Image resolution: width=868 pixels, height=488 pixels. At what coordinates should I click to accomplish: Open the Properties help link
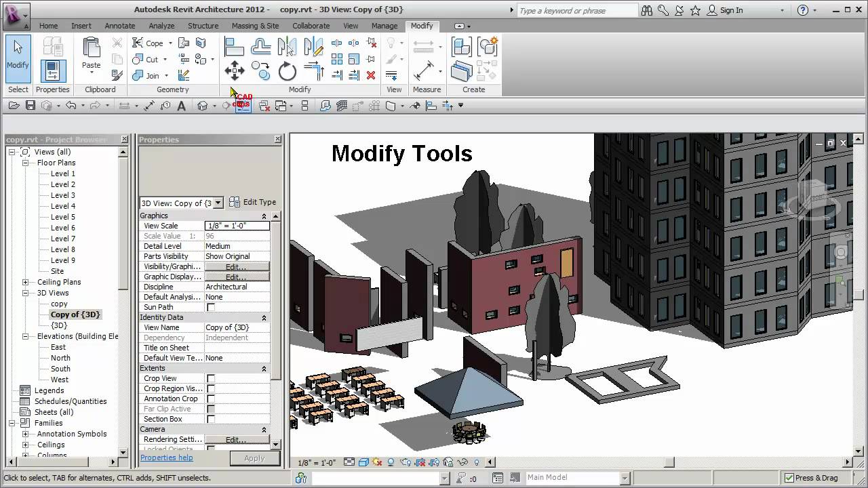[x=166, y=457]
